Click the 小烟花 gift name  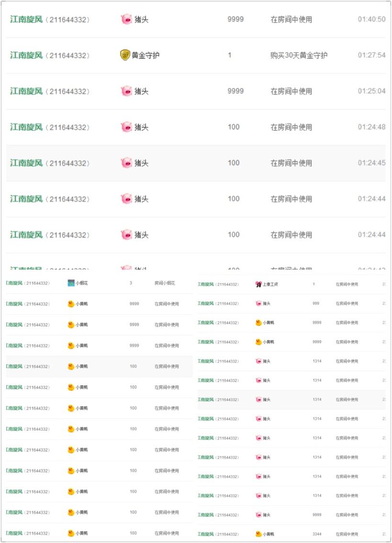(82, 283)
